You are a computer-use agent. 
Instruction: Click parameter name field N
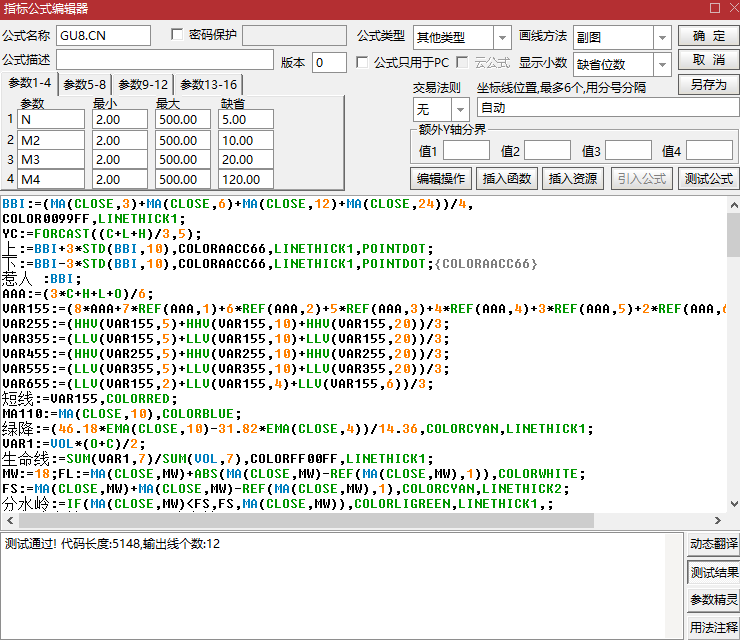click(51, 119)
